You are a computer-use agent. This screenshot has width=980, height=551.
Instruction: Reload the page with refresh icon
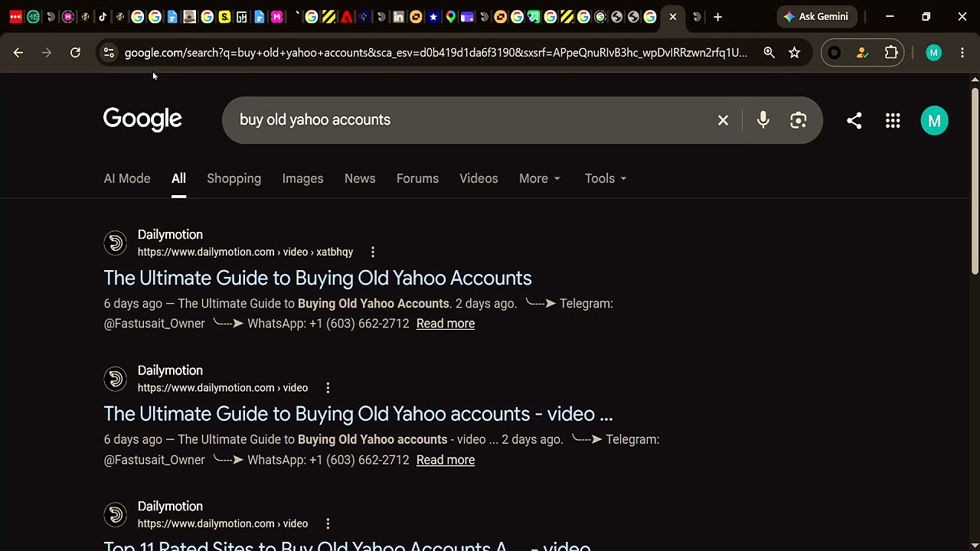(75, 53)
